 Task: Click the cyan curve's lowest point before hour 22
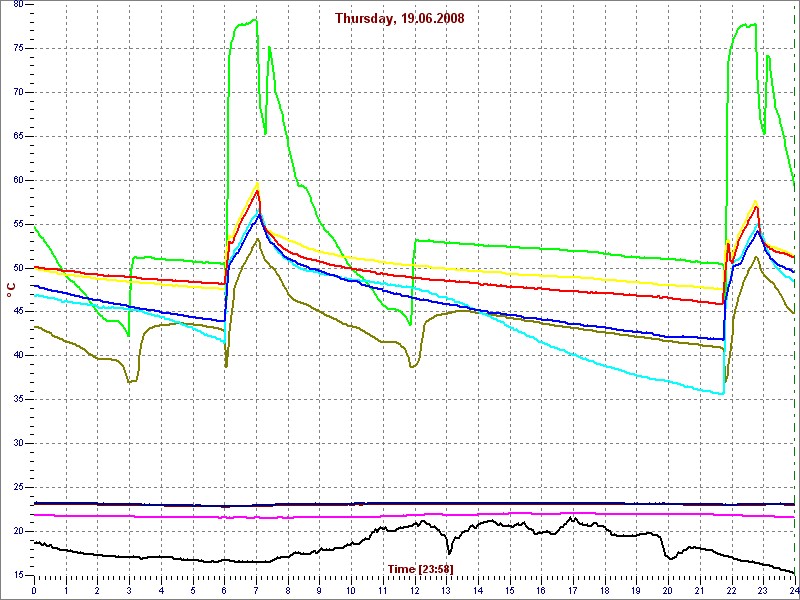pyautogui.click(x=722, y=394)
